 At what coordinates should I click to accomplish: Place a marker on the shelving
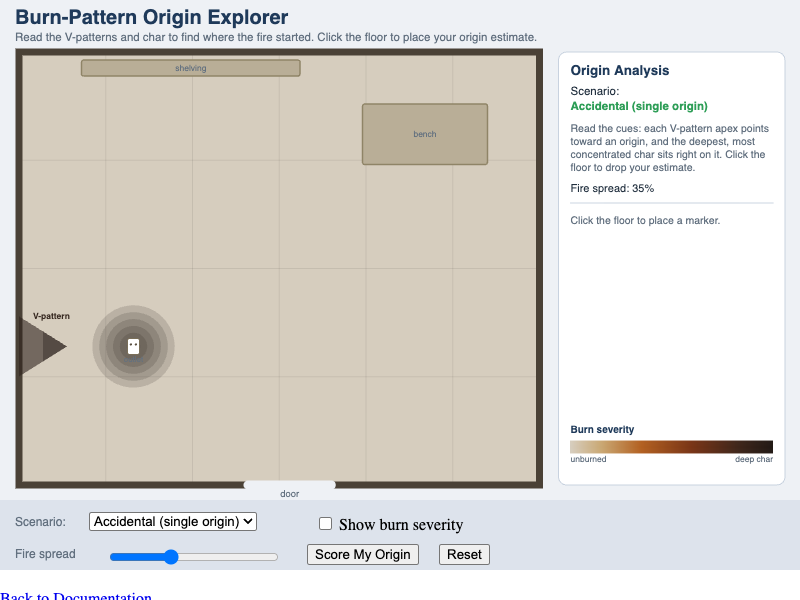[x=191, y=68]
